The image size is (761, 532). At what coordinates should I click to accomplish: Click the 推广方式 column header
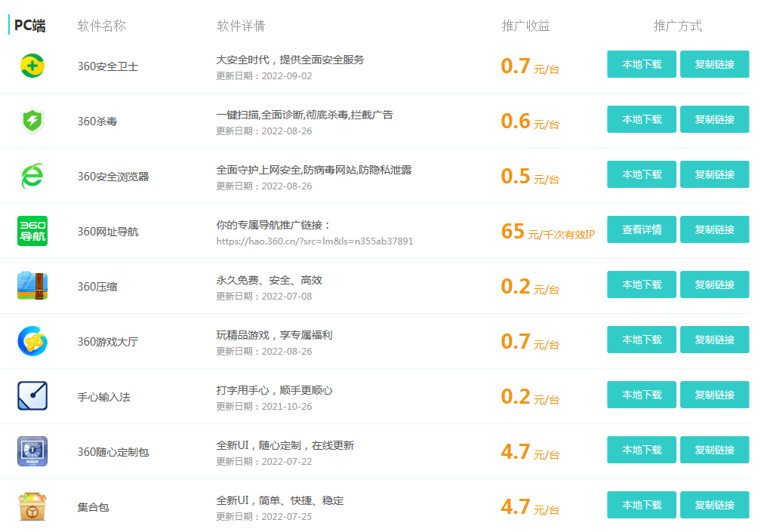tap(677, 26)
